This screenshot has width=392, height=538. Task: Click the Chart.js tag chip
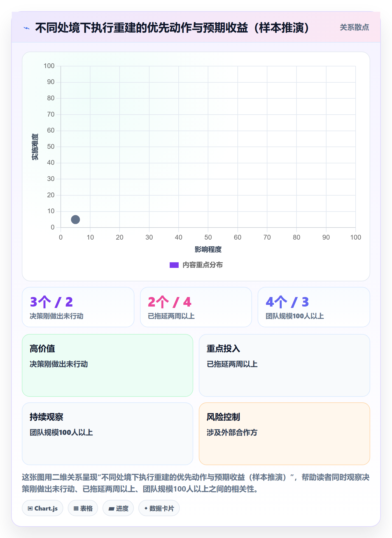tap(43, 508)
